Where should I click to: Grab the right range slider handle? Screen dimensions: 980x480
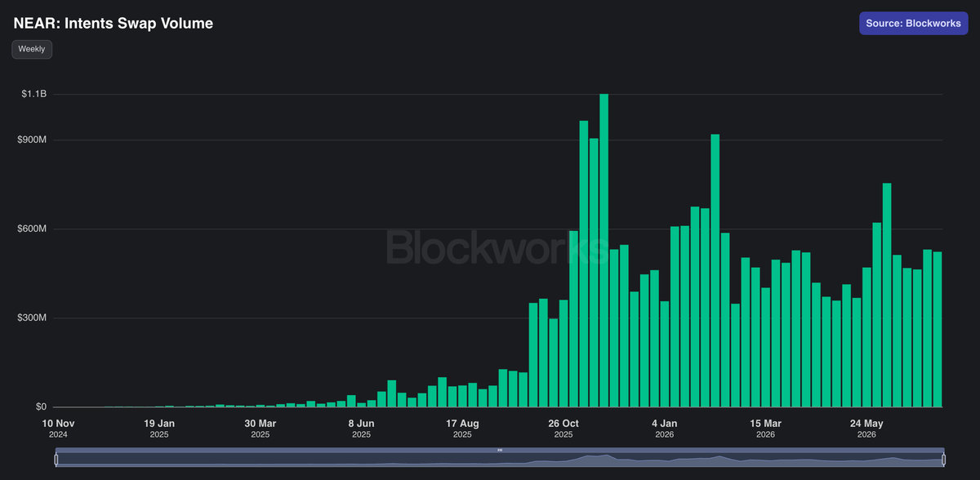pyautogui.click(x=943, y=460)
